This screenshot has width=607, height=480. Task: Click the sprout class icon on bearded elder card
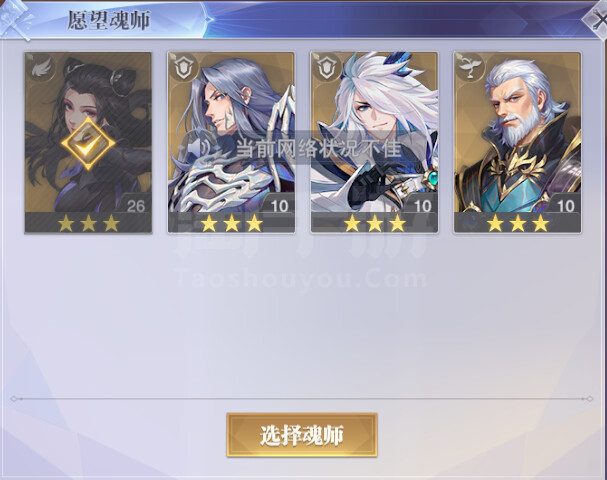470,68
